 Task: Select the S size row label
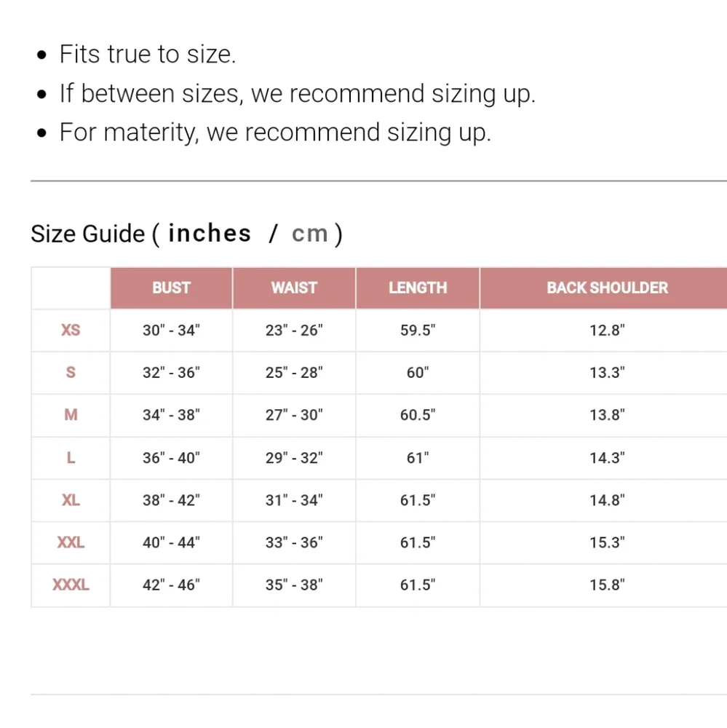tap(71, 373)
